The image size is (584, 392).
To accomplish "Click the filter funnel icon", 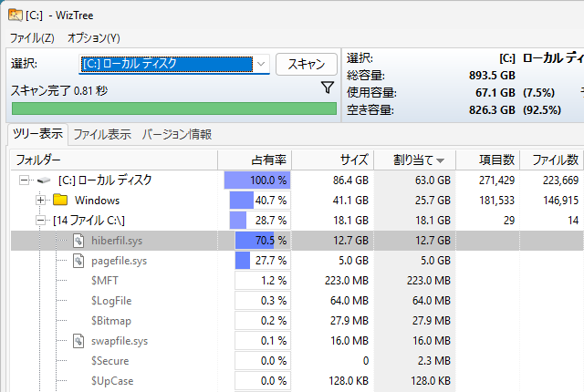I will point(328,88).
